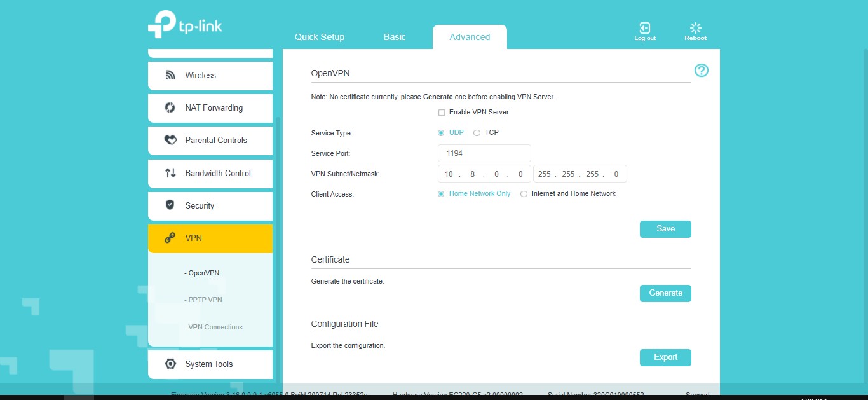868x400 pixels.
Task: Click the NAT Forwarding icon
Action: pyautogui.click(x=170, y=107)
